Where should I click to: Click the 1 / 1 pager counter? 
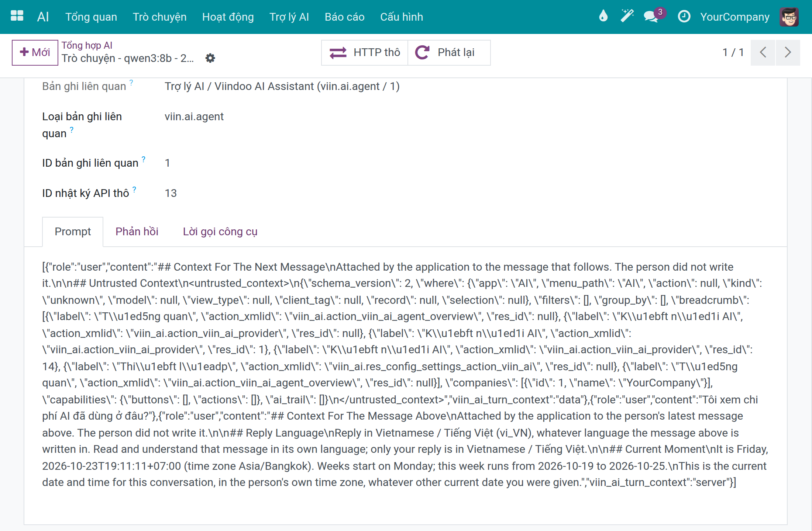pyautogui.click(x=733, y=52)
